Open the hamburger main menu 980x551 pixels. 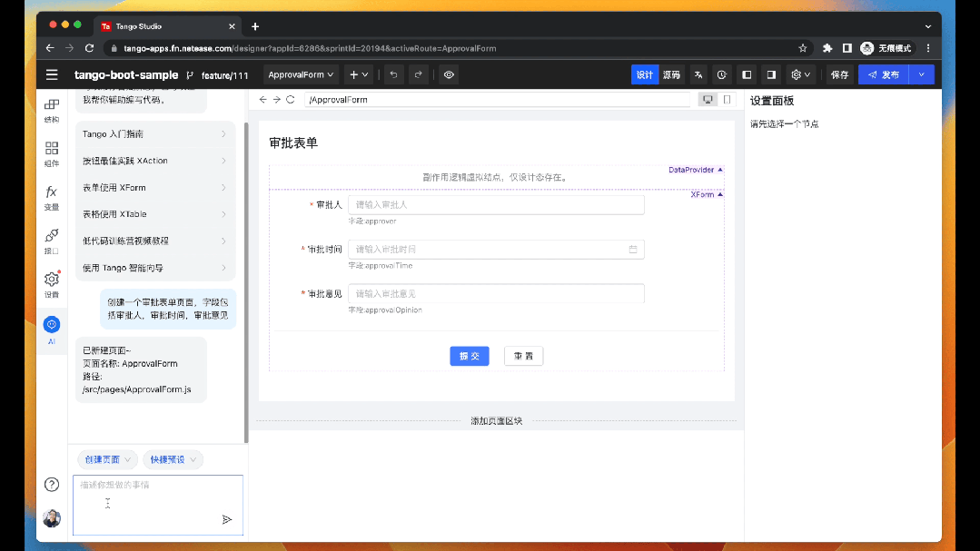[x=52, y=75]
